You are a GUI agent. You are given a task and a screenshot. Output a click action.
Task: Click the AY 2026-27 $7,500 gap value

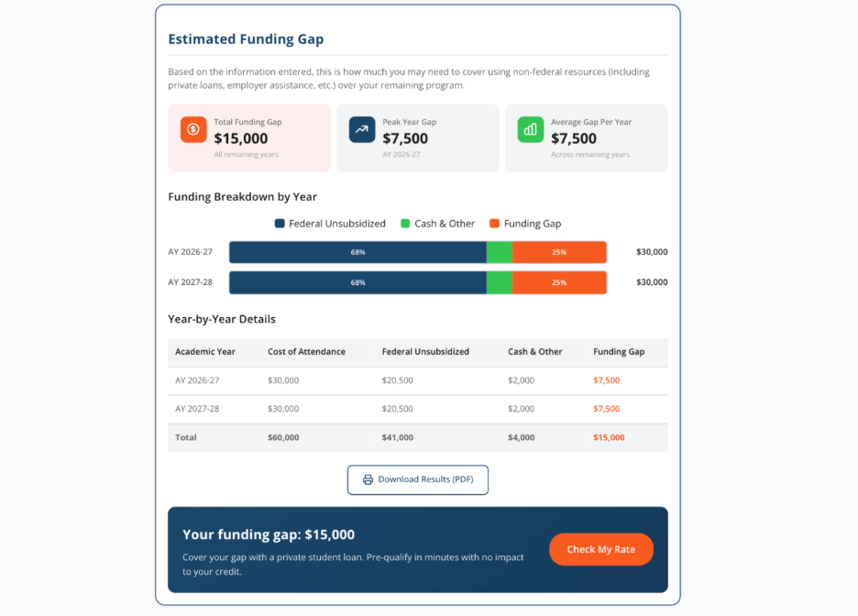coord(606,380)
